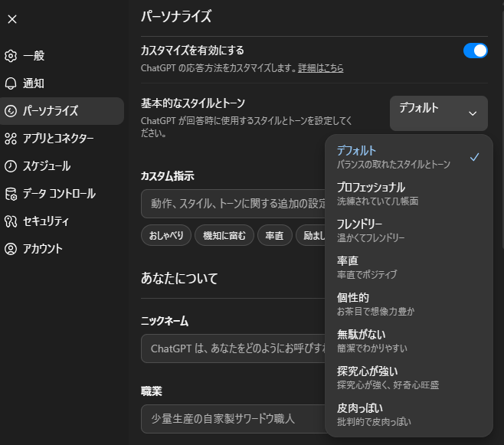The image size is (504, 445).
Task: Click the clock icon beside スケジュール
Action: [x=11, y=166]
